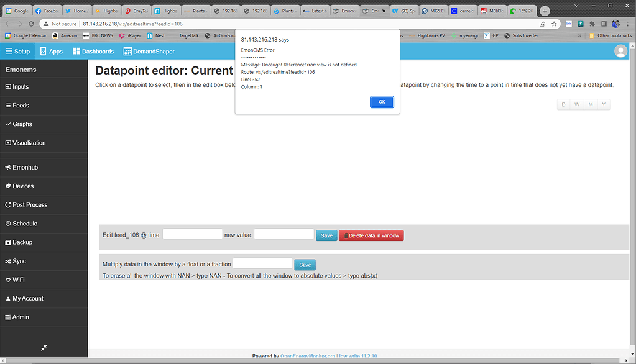Open the DemandShaper app

click(150, 51)
